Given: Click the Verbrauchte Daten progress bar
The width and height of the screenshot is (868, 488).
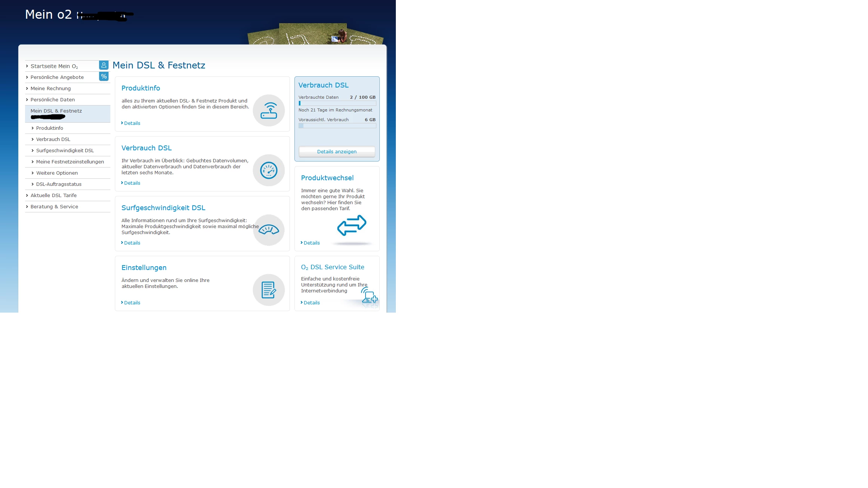Looking at the screenshot, I should [x=337, y=103].
